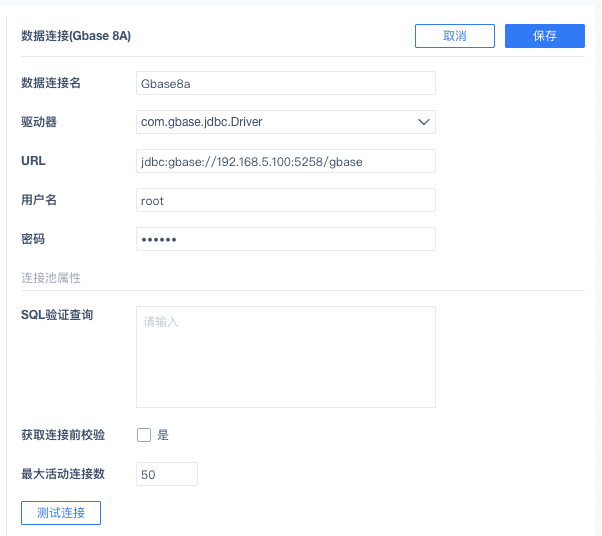Viewport: 602px width, 536px height.
Task: Click the URL label
Action: point(33,161)
